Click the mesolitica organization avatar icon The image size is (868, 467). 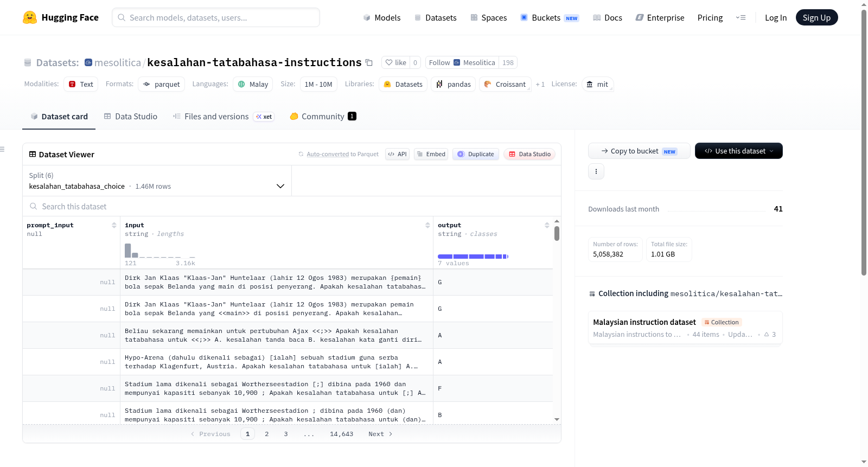(88, 62)
